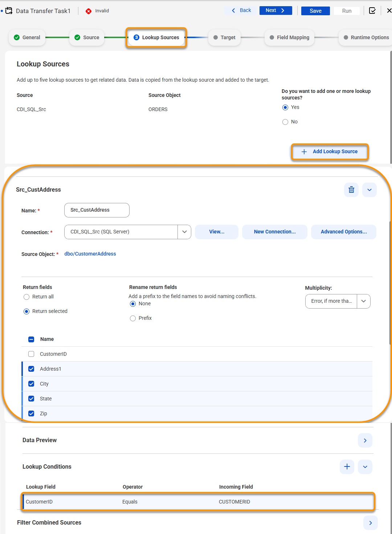The width and height of the screenshot is (392, 534).
Task: Close the task editor with X icon
Action: [389, 11]
